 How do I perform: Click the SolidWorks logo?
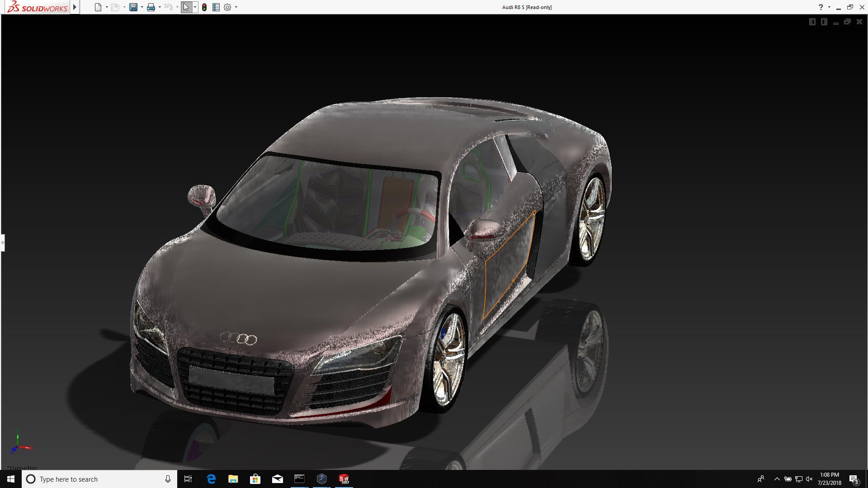(38, 7)
